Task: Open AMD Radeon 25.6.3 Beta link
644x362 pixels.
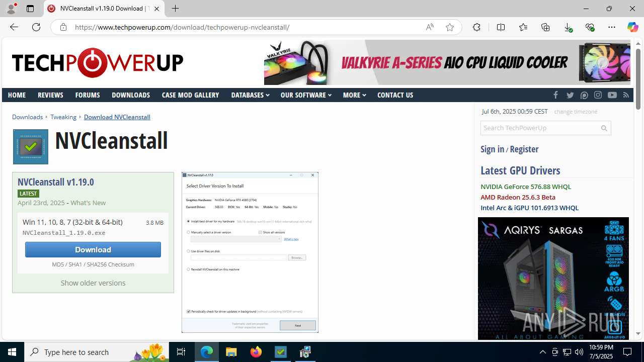Action: click(x=518, y=197)
